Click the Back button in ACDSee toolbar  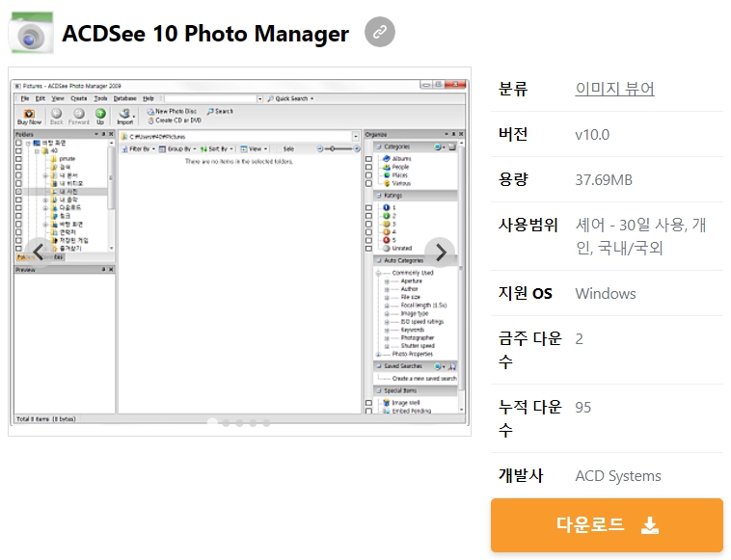coord(56,116)
